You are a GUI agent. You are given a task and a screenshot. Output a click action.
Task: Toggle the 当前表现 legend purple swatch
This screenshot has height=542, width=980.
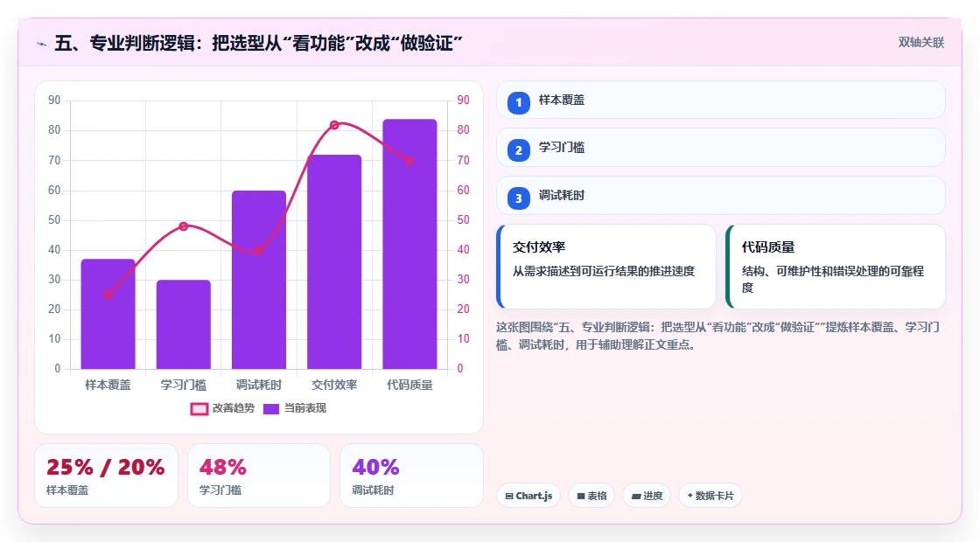click(270, 409)
